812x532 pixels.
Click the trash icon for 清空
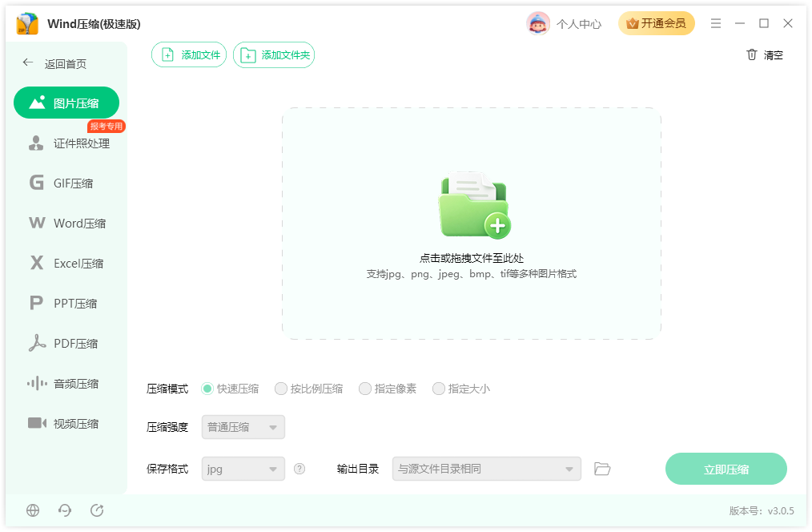pyautogui.click(x=751, y=54)
